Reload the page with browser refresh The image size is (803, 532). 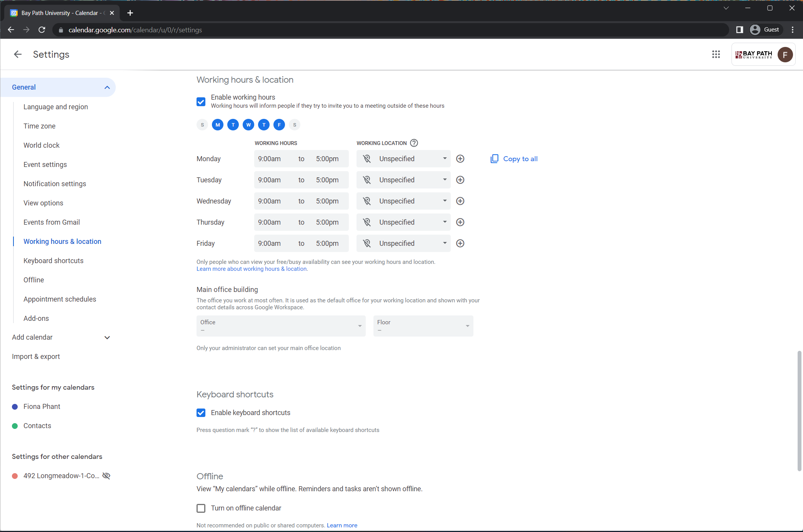42,30
